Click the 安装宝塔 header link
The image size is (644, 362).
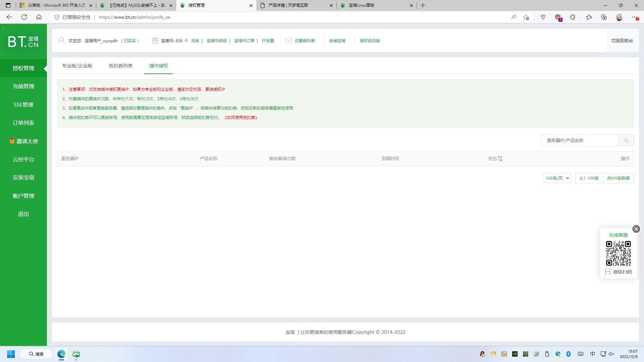pyautogui.click(x=337, y=41)
